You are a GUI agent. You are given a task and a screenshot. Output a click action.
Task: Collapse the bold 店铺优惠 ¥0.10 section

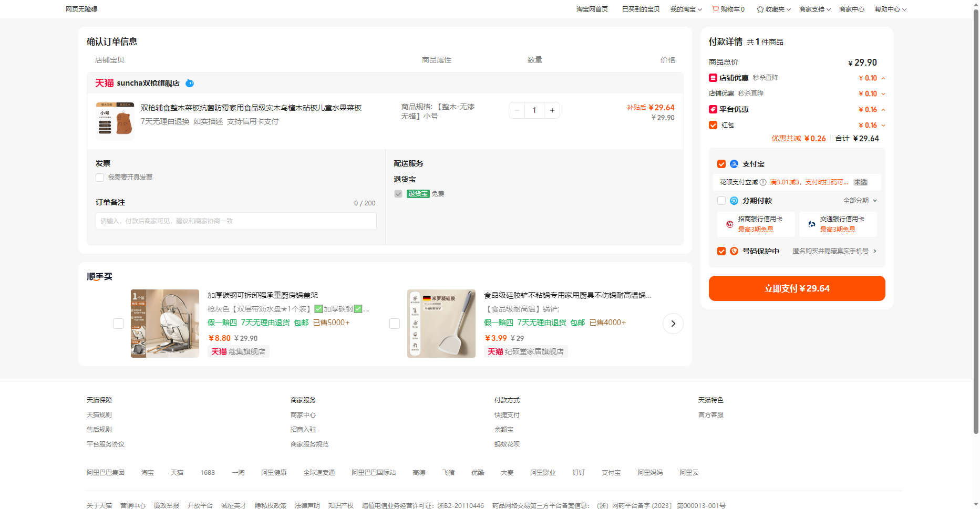point(883,78)
